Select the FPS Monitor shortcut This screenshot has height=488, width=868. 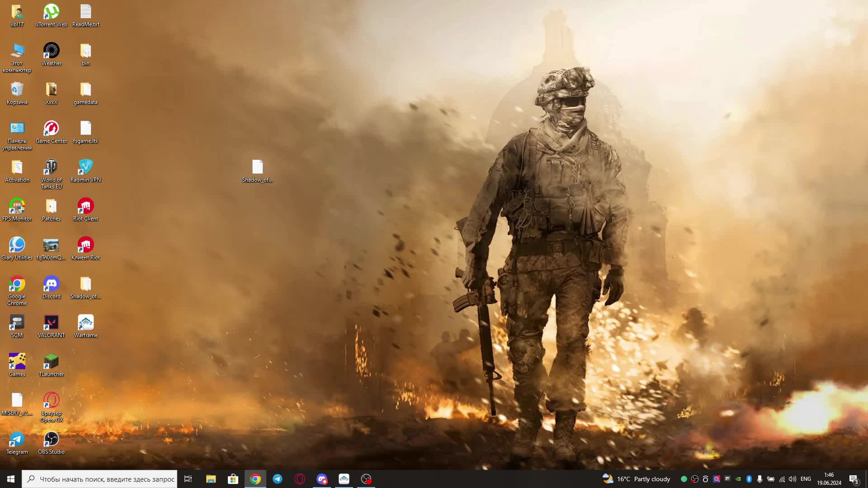pyautogui.click(x=17, y=209)
